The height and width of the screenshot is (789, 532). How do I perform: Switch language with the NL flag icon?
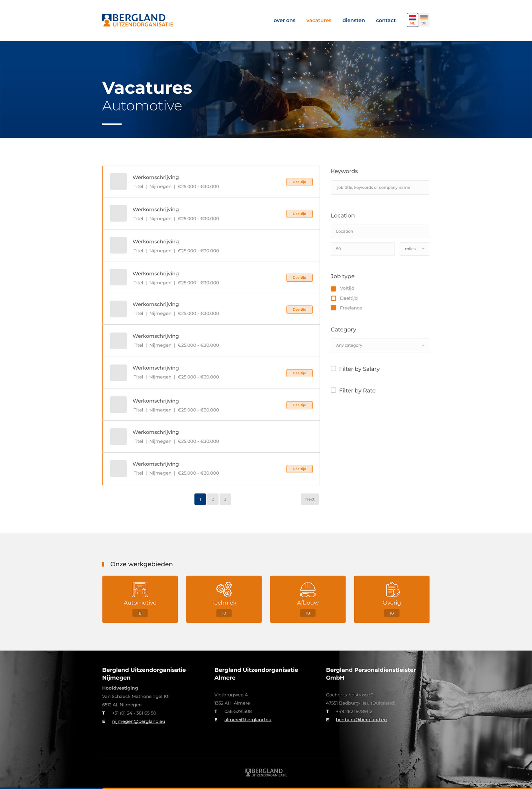coord(412,20)
